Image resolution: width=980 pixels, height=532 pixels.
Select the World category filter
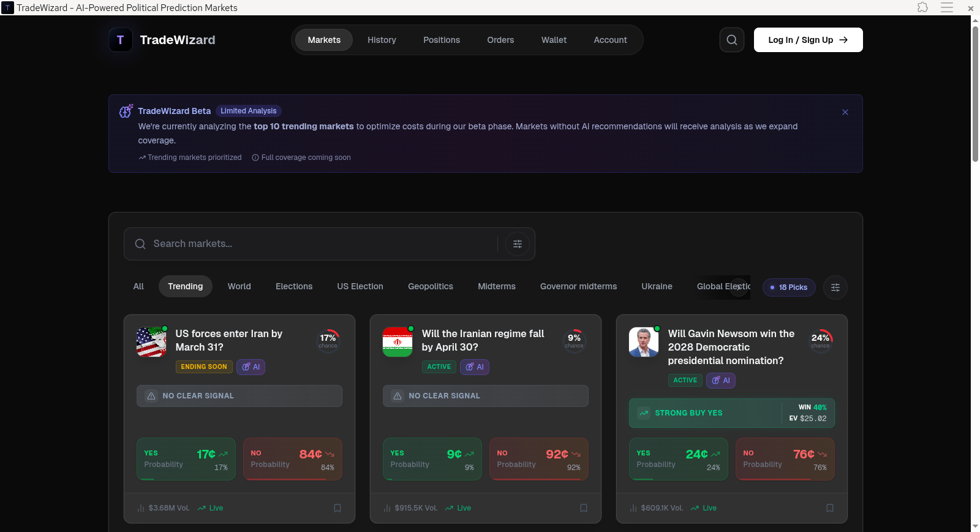[239, 286]
